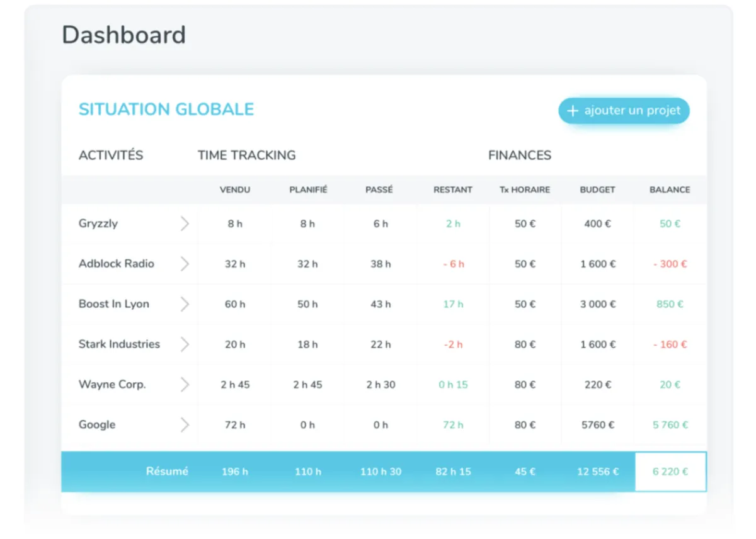Screen dimensions: 756x539
Task: Click the plus icon on ajouter un projet
Action: pos(573,111)
